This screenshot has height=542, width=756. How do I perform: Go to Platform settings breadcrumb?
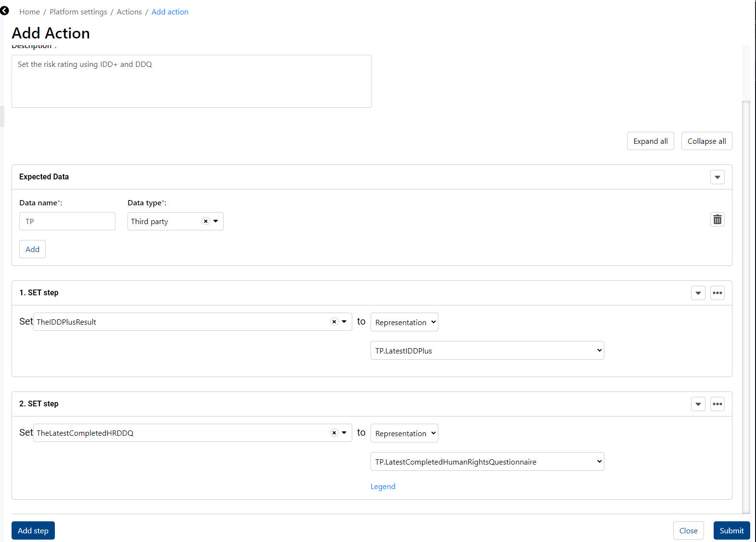coord(78,12)
